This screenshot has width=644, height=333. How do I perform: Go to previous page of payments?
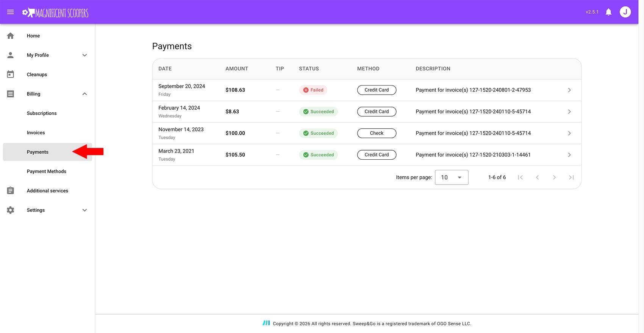coord(537,177)
